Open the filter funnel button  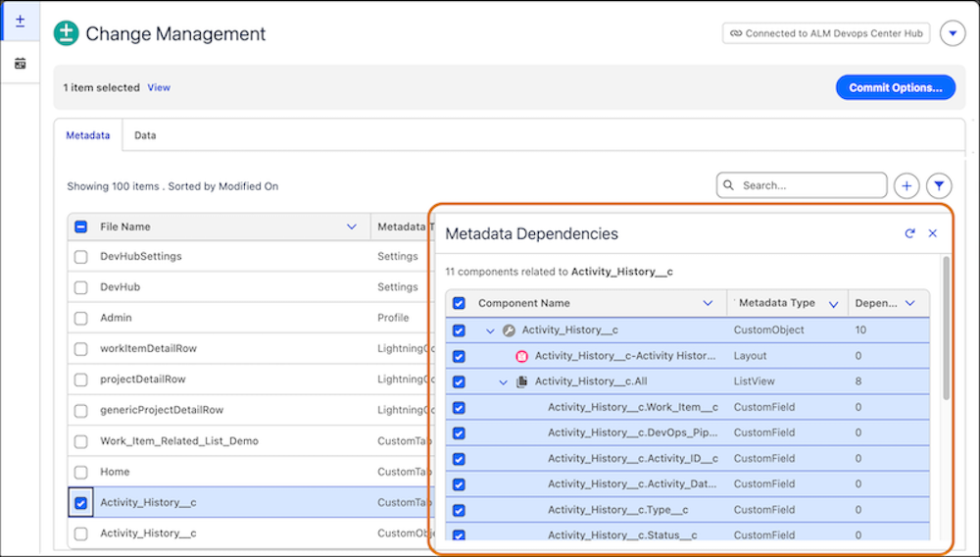click(x=939, y=185)
